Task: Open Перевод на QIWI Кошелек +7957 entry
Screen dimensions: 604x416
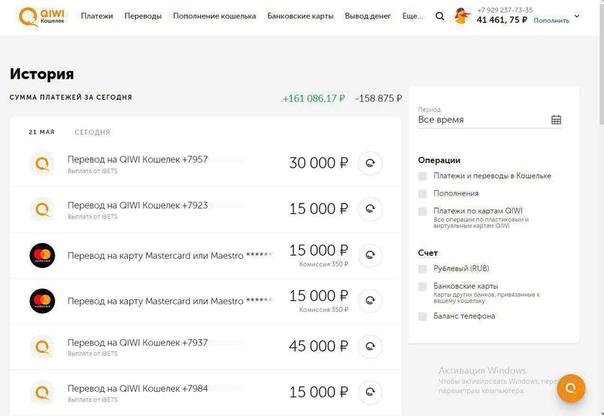Action: [x=138, y=159]
